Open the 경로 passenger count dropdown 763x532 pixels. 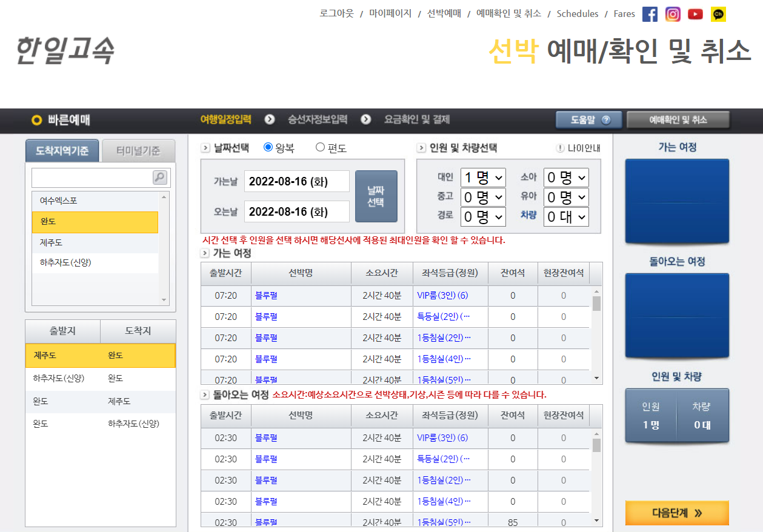click(x=483, y=216)
